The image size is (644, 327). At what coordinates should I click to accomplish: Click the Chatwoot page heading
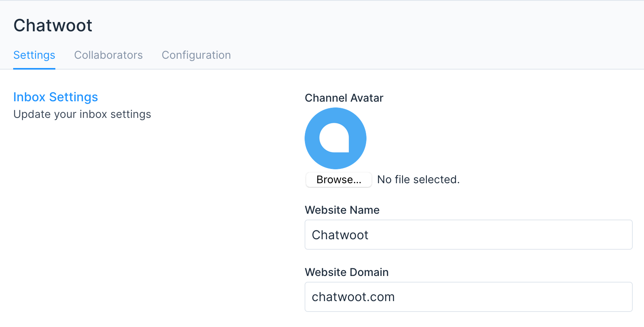point(53,25)
